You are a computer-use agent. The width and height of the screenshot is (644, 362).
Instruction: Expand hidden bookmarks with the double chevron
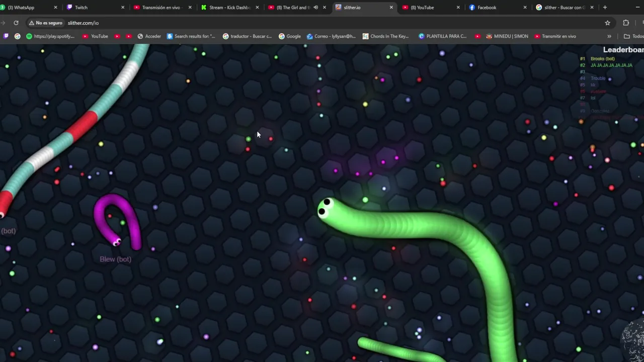click(609, 36)
